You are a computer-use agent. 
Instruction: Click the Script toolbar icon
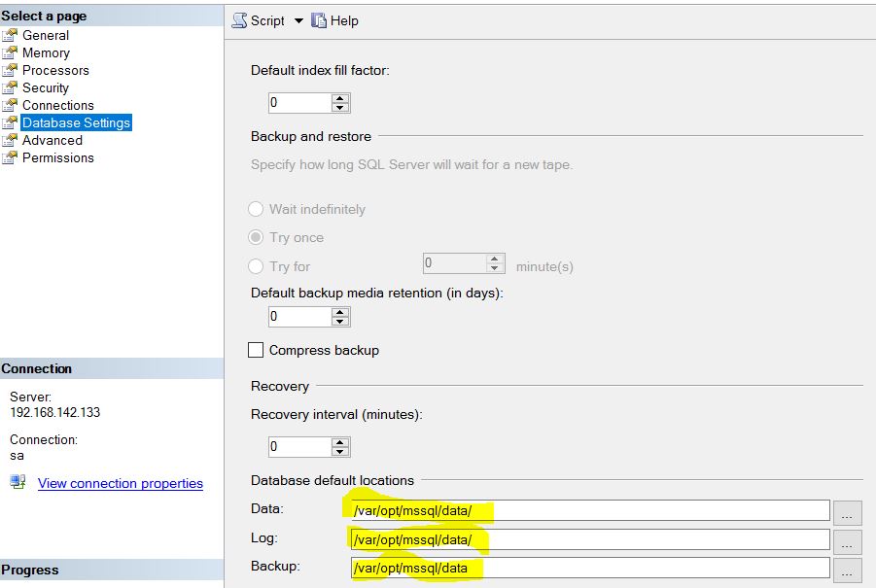[x=240, y=20]
